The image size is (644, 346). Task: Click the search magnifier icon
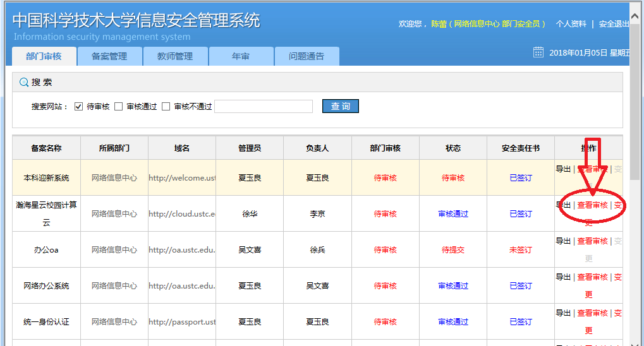[24, 82]
